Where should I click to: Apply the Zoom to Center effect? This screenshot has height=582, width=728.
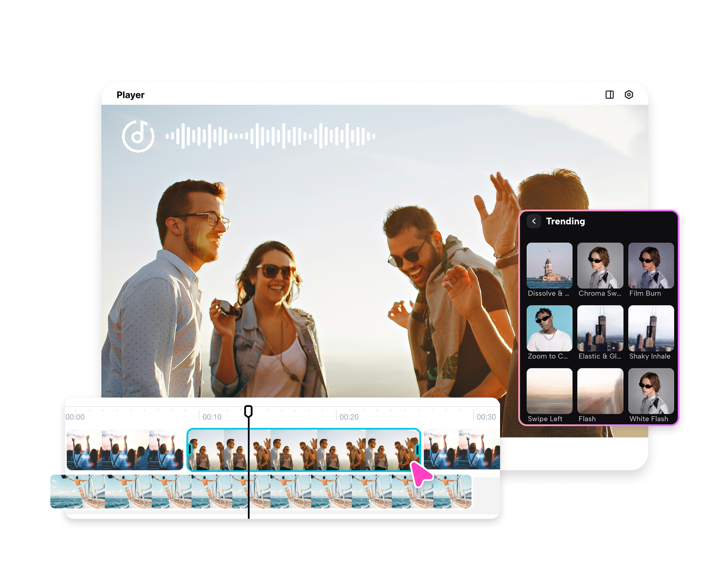coord(549,328)
